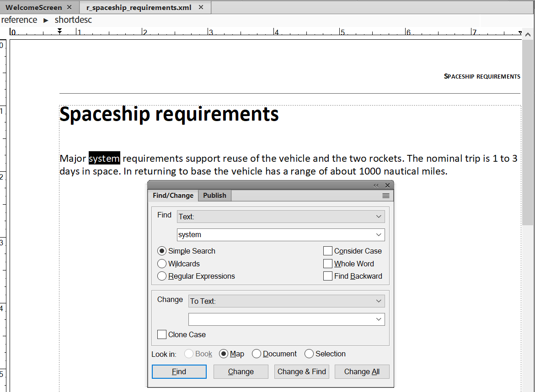Collapse the Find/Change panel with double arrows

coord(376,185)
